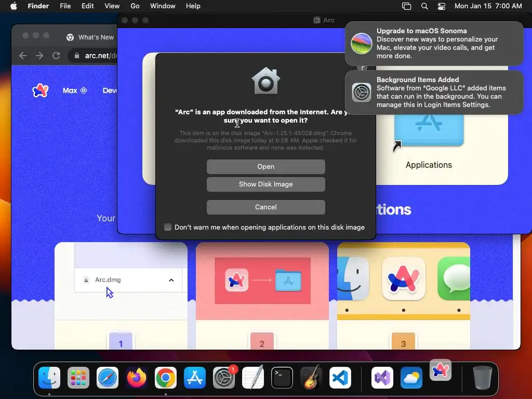Launch Launchpad from the dock
The height and width of the screenshot is (399, 532).
[78, 378]
